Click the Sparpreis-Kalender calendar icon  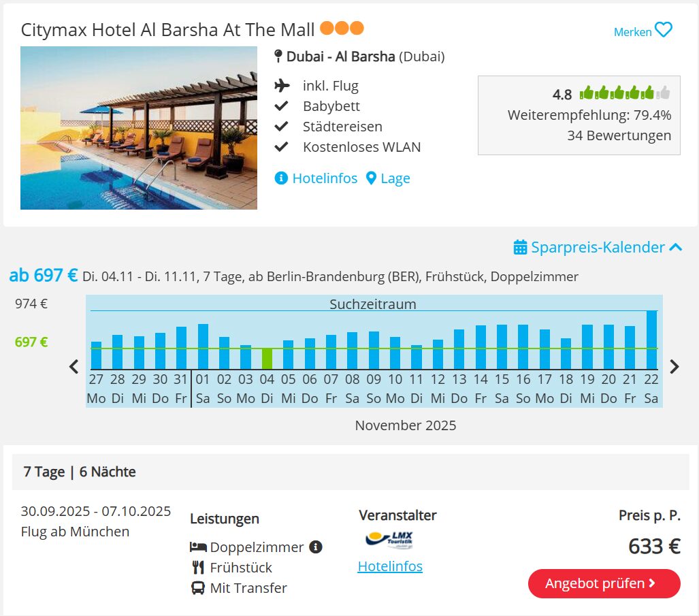click(x=521, y=247)
